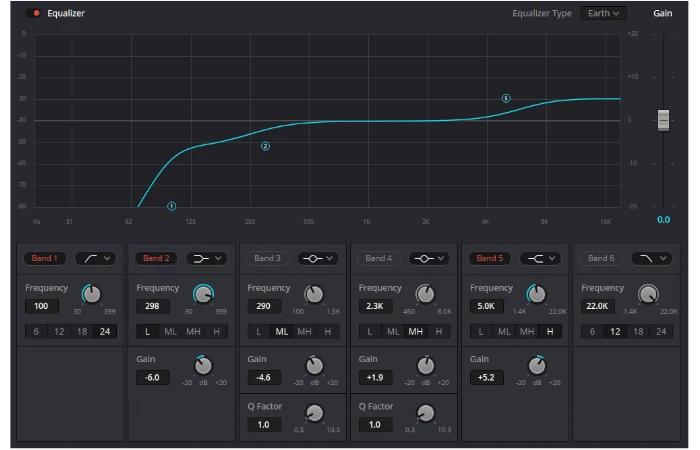Image resolution: width=700 pixels, height=450 pixels.
Task: Set Band 1 slope to 6
Action: pyautogui.click(x=36, y=332)
